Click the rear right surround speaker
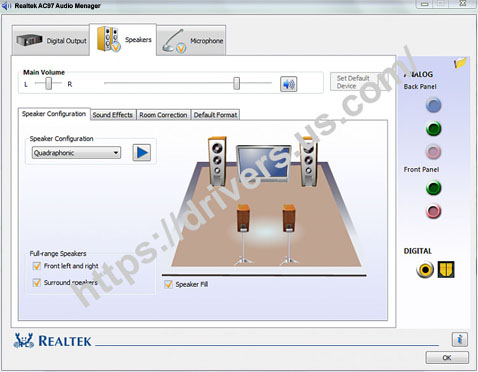Viewport: 478px width, 372px height. coord(289,234)
